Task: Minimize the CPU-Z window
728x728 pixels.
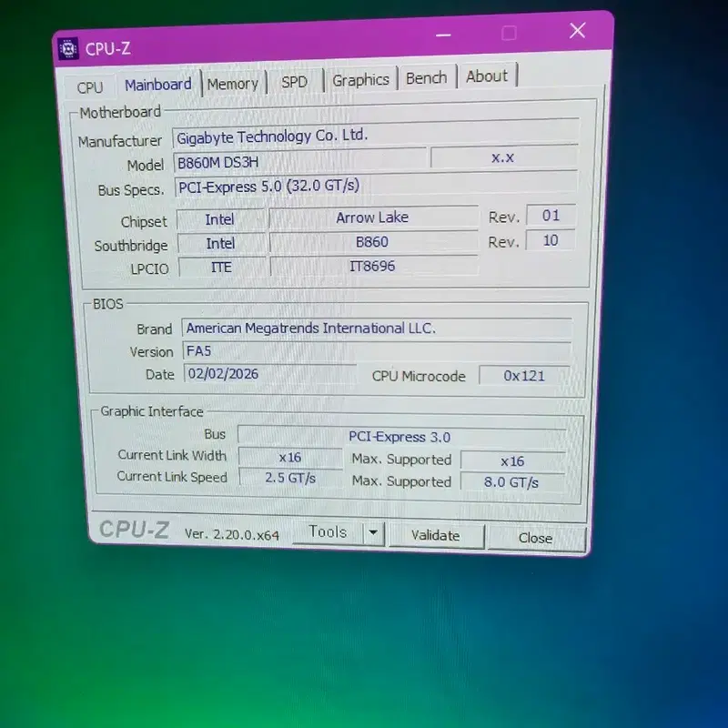Action: coord(443,35)
